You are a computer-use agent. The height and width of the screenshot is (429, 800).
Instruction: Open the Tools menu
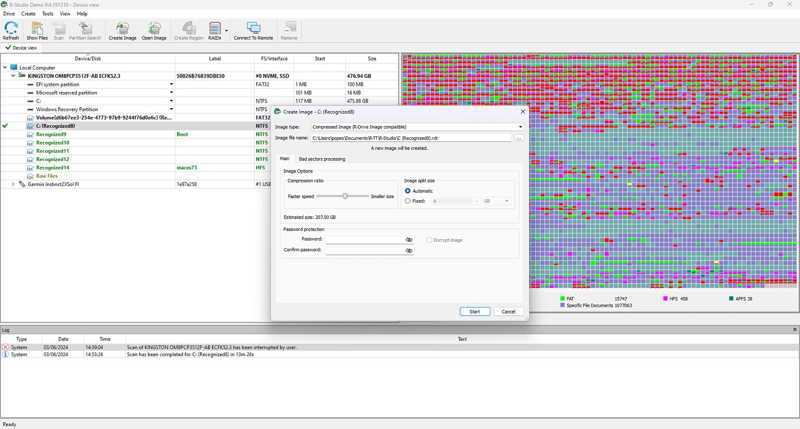point(47,14)
